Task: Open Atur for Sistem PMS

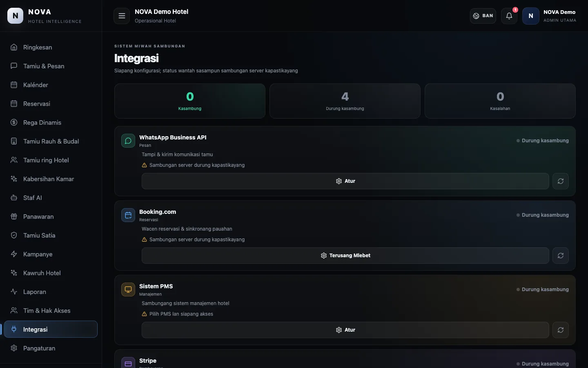Action: [345, 330]
